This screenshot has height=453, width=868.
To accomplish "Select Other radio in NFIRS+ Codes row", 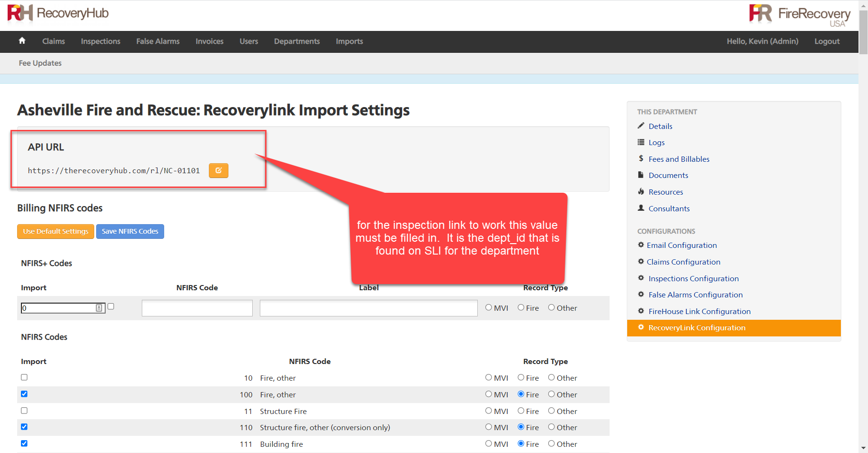I will [551, 308].
